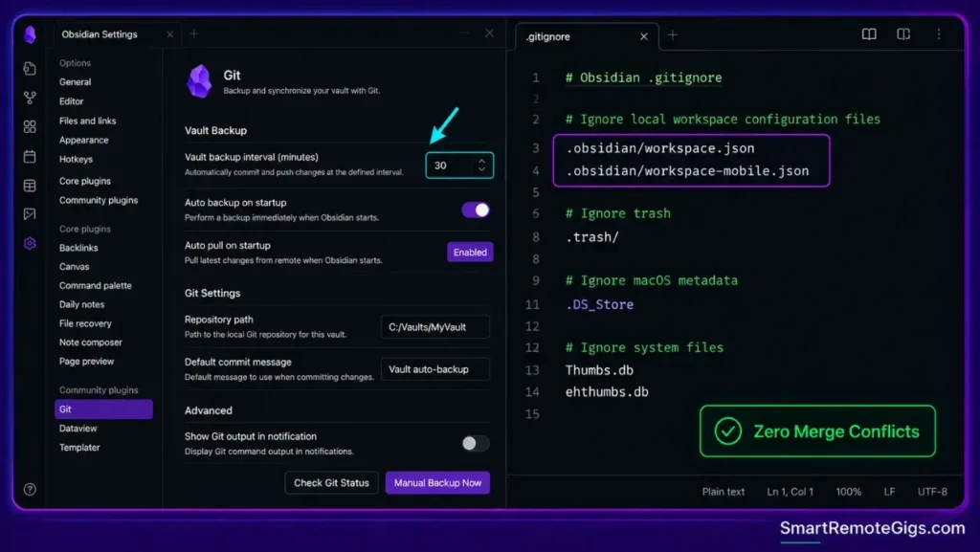Add new tab beside Obsidian Settings tab
This screenshot has height=552, width=980.
194,33
